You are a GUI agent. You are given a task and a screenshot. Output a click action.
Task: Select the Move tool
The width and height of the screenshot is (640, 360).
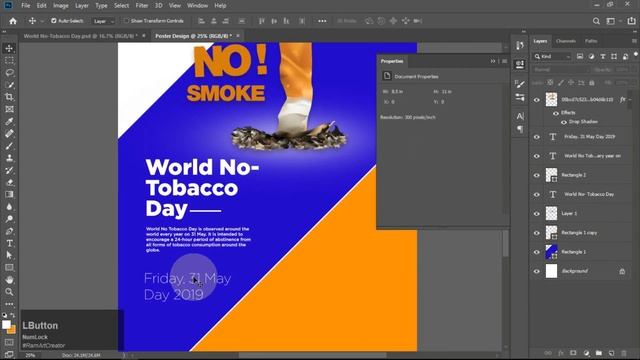9,48
